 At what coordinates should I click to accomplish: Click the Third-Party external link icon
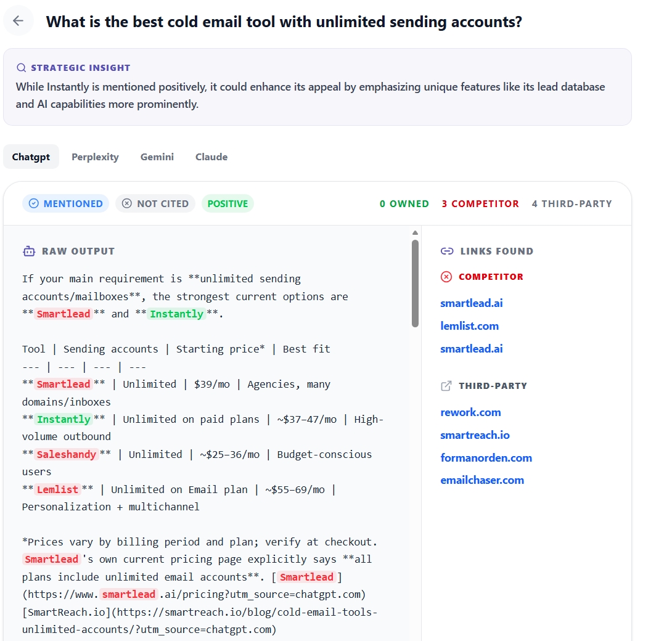[x=446, y=386]
